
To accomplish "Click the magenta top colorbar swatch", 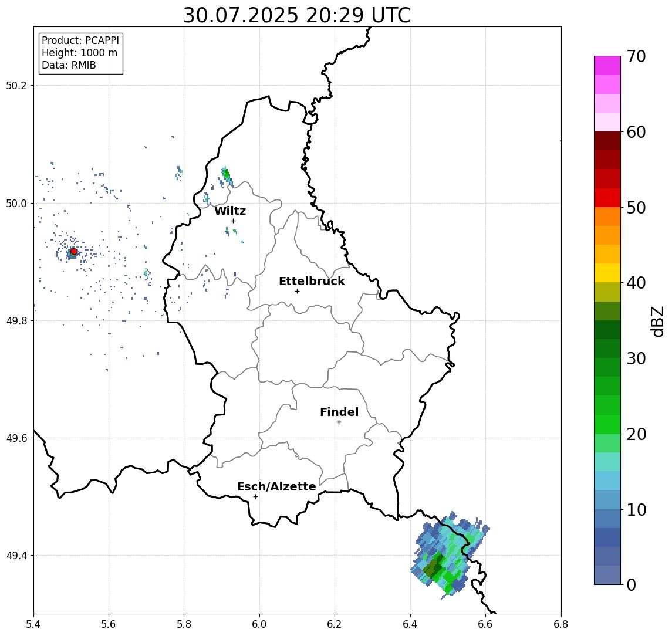I will pos(607,66).
